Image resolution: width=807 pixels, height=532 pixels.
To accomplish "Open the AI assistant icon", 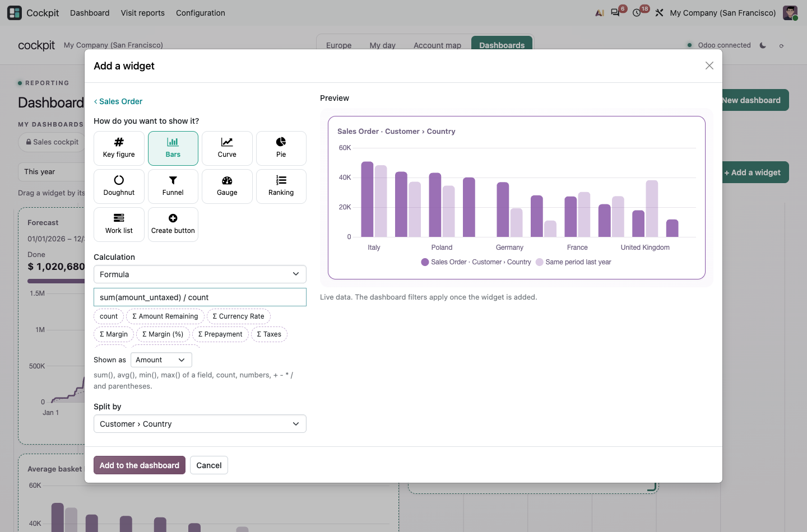I will point(600,13).
